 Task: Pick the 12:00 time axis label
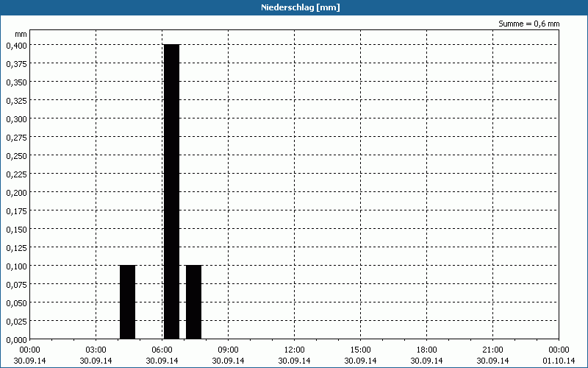(x=295, y=350)
